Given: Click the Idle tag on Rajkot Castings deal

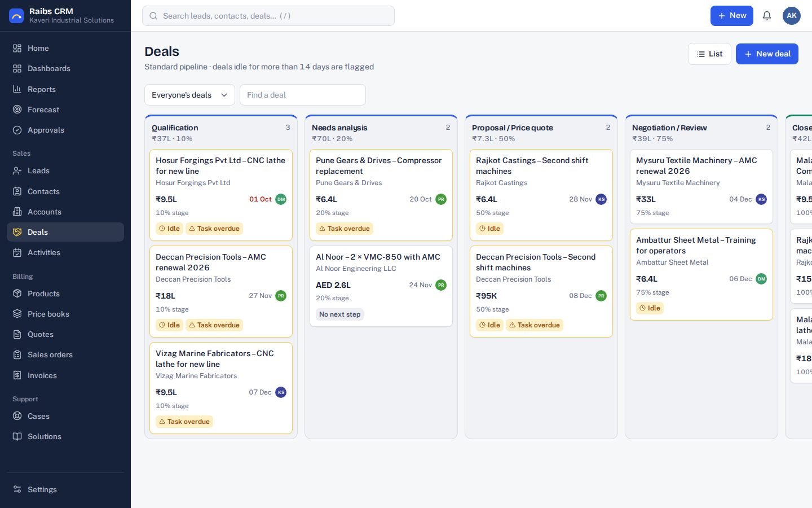Looking at the screenshot, I should pyautogui.click(x=489, y=229).
